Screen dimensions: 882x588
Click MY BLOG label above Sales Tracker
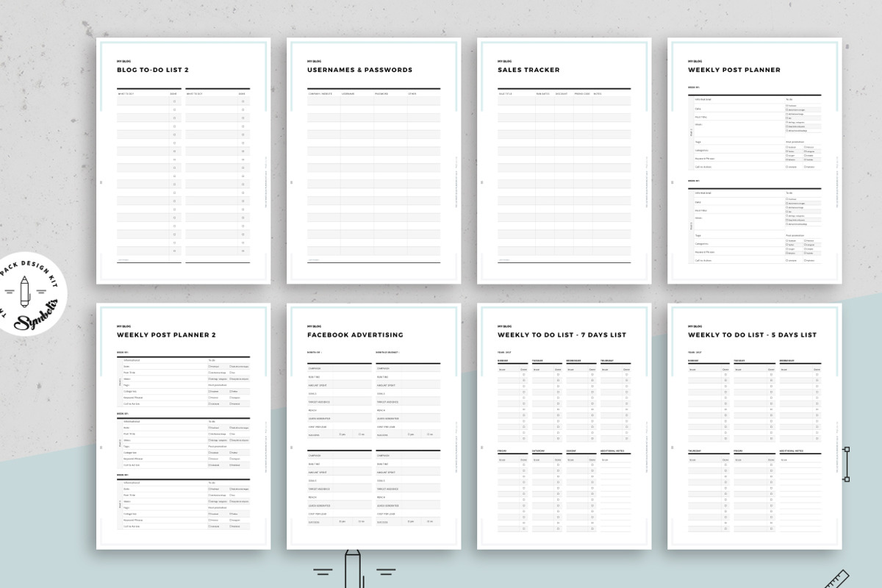(x=504, y=61)
